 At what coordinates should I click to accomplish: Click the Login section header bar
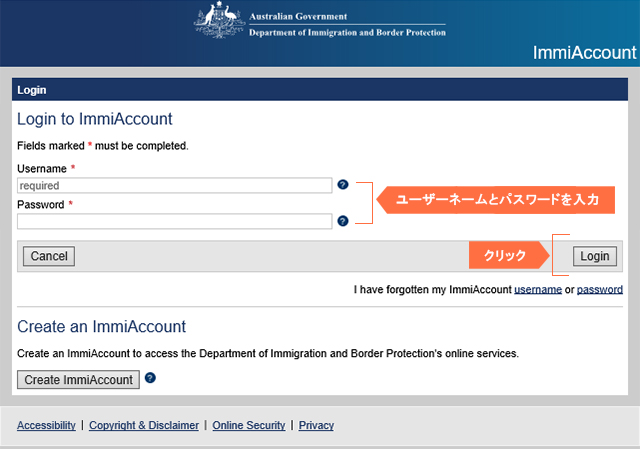tap(320, 90)
